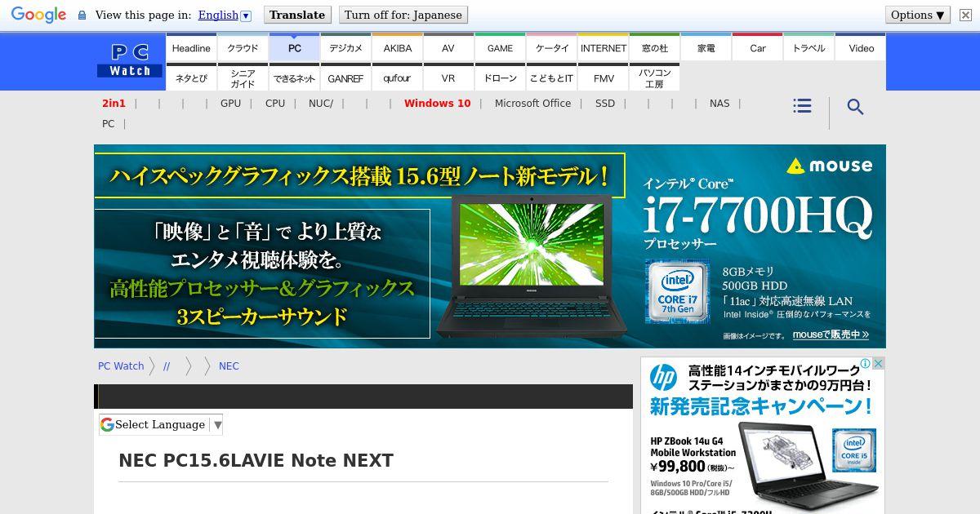
Task: Open the FMV tab
Action: tap(603, 78)
